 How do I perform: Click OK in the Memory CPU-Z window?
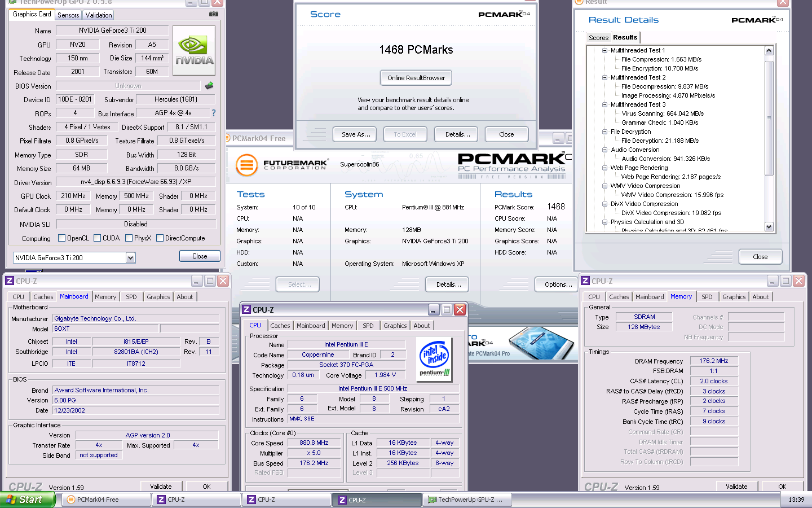(782, 487)
